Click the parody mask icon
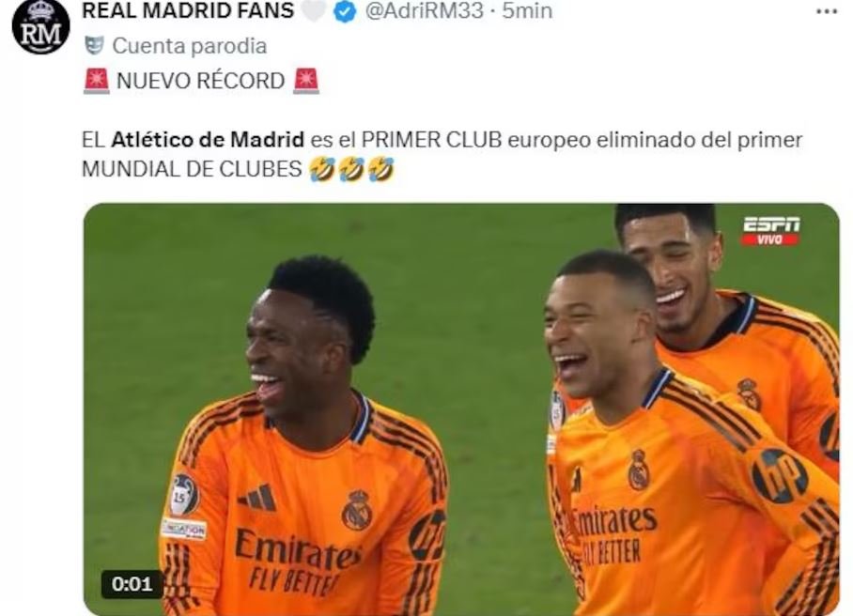The height and width of the screenshot is (616, 853). pos(94,46)
